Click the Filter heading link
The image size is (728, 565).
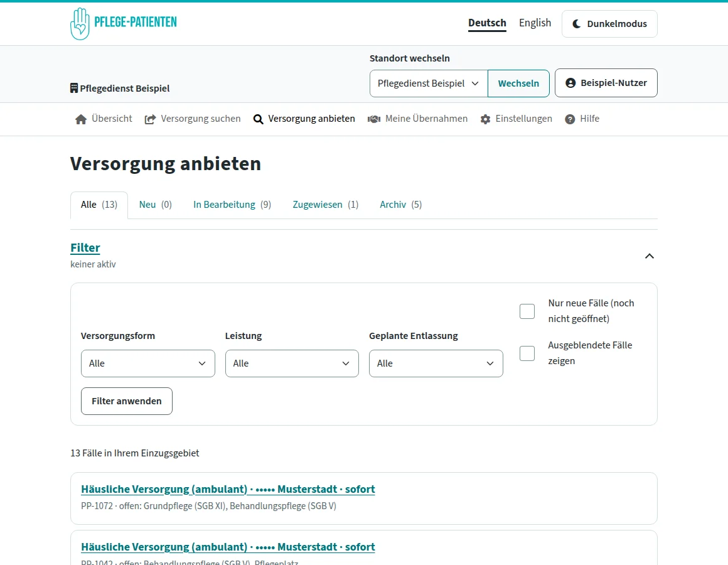[x=85, y=247]
